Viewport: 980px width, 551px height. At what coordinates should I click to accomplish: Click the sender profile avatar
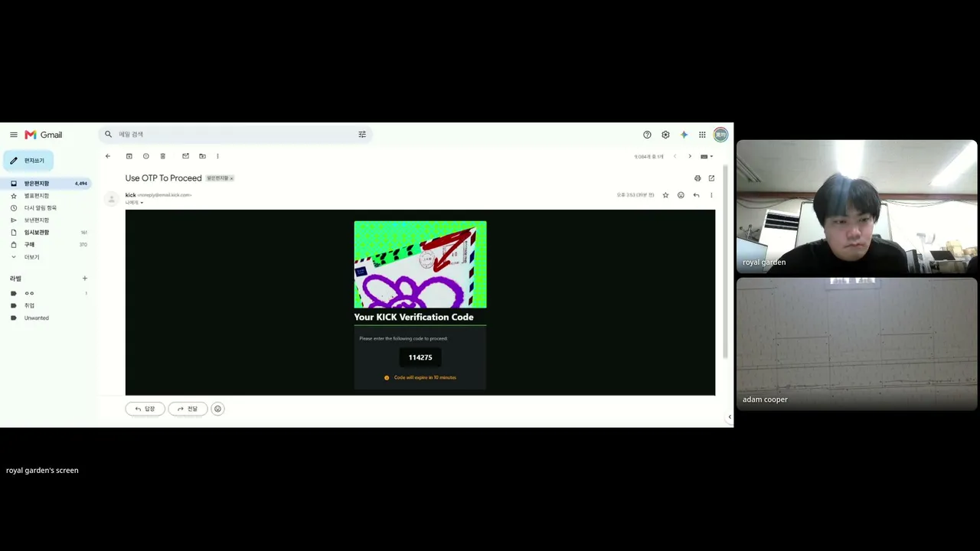pyautogui.click(x=112, y=199)
